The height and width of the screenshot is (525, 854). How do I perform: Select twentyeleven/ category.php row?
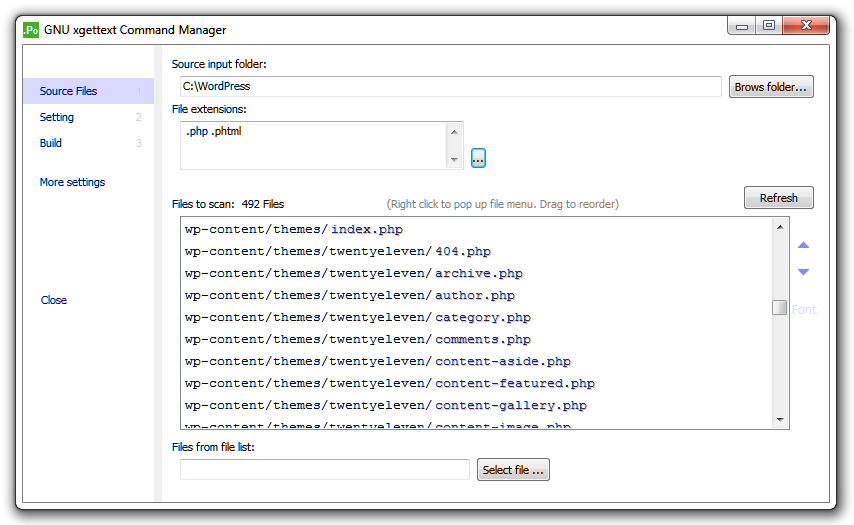[477, 318]
